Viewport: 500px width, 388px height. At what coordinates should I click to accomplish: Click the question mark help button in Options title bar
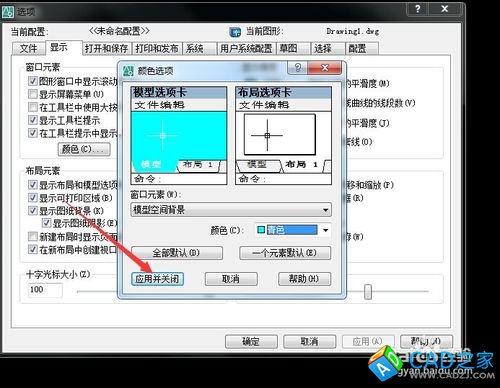(x=418, y=9)
